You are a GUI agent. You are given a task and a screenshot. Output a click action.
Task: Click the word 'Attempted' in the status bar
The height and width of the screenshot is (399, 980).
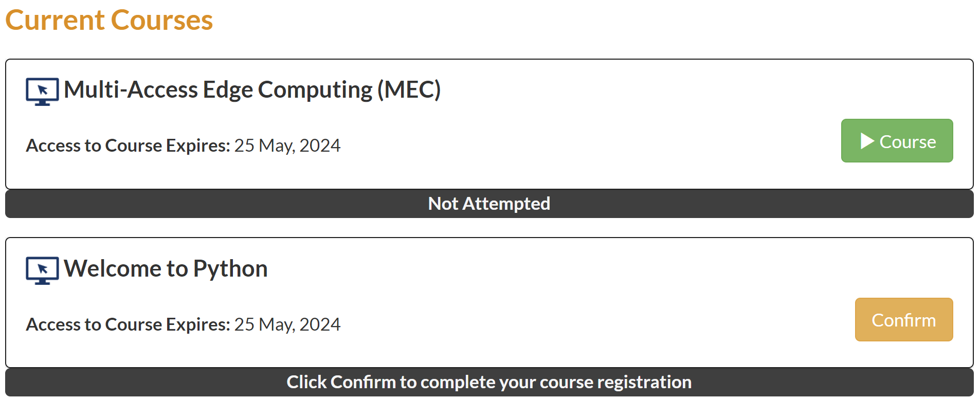click(506, 204)
